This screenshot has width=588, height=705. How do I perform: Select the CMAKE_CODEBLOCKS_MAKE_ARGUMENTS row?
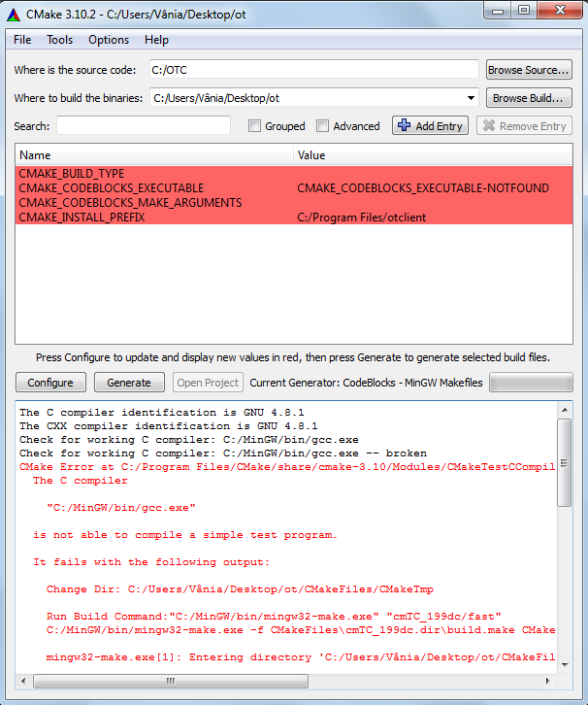click(x=294, y=203)
